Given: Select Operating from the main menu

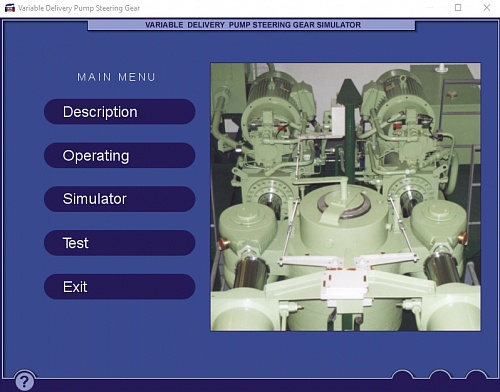Looking at the screenshot, I should (x=119, y=155).
